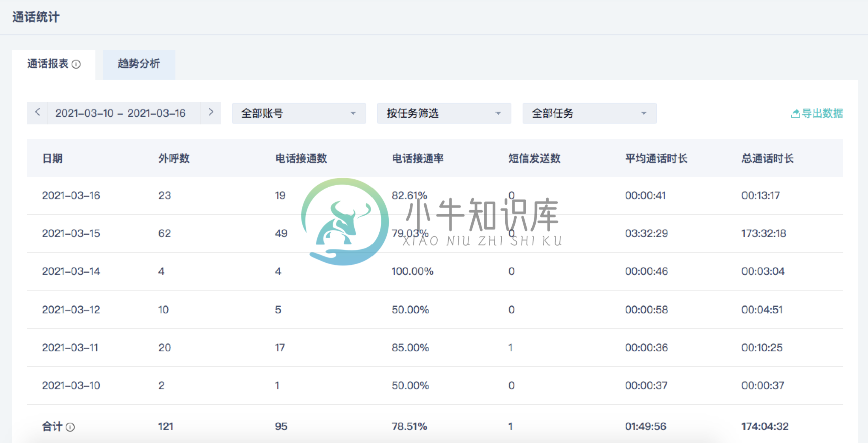Click 平均通话时长 column header
Image resolution: width=868 pixels, height=443 pixels.
[x=656, y=159]
